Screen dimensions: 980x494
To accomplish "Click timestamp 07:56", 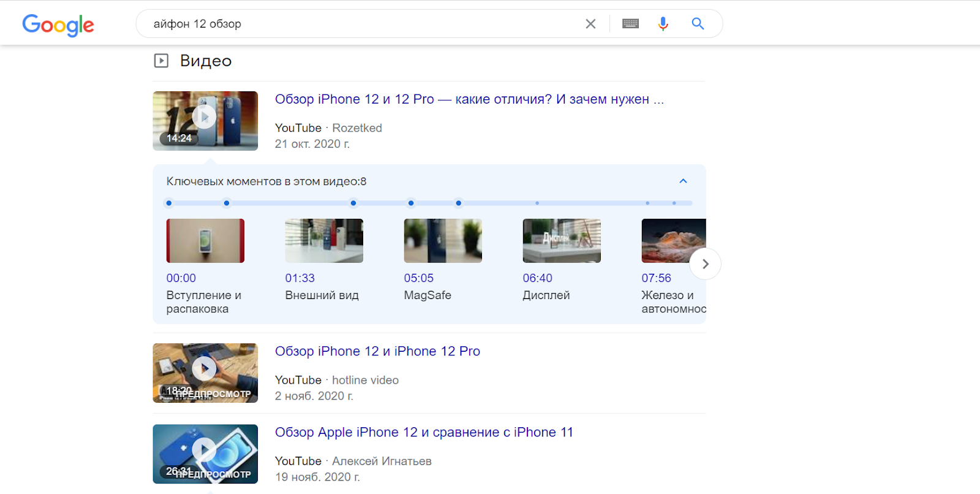I will pyautogui.click(x=657, y=278).
